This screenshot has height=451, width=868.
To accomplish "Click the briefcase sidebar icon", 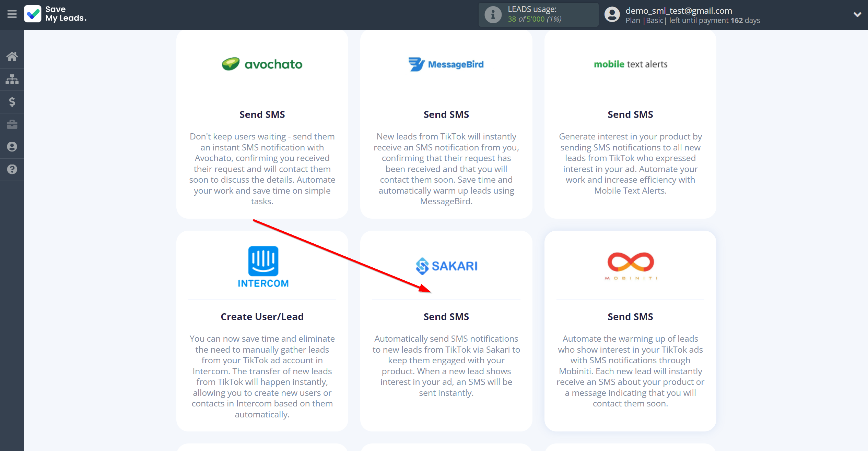I will [12, 124].
